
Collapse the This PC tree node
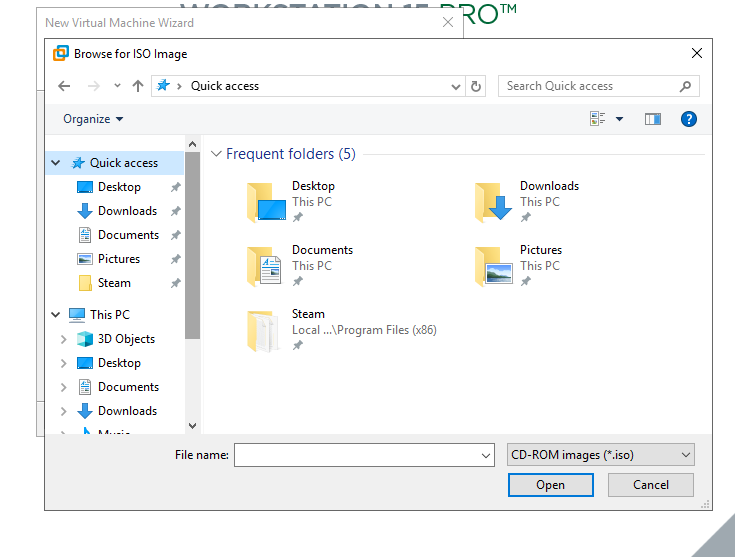[x=56, y=315]
